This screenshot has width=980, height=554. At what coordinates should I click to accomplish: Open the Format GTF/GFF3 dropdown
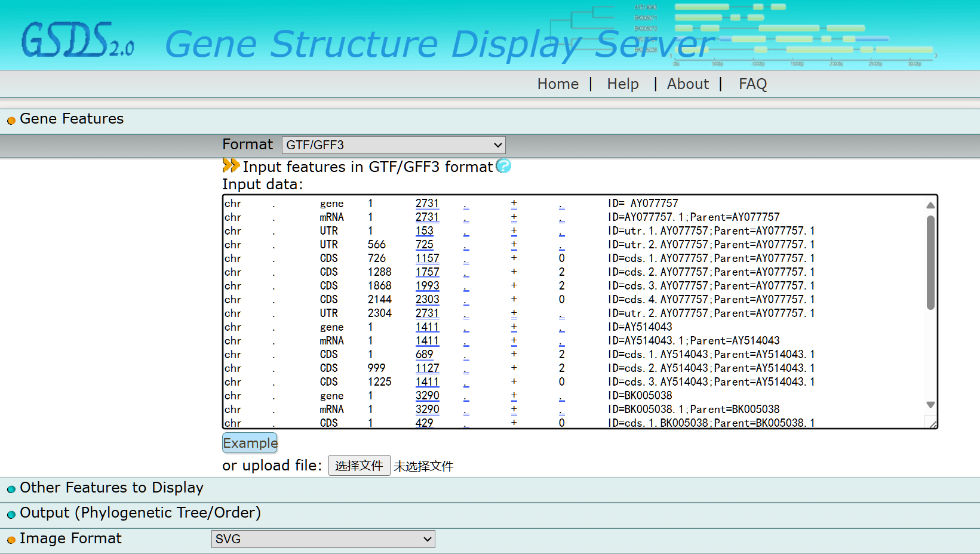pyautogui.click(x=394, y=145)
